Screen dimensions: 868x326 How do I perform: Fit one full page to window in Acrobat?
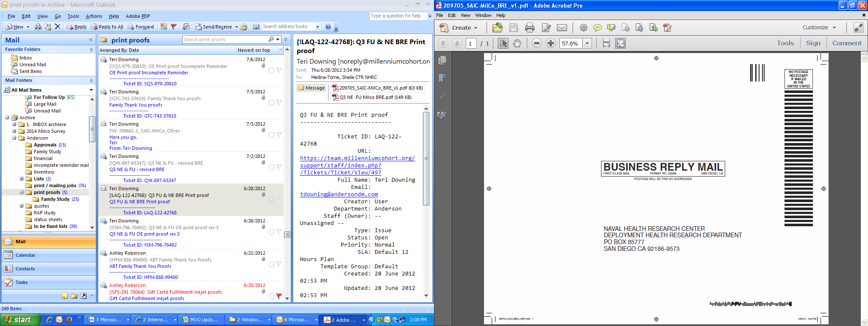620,43
